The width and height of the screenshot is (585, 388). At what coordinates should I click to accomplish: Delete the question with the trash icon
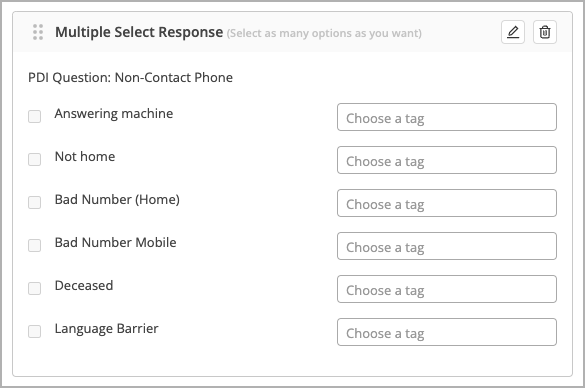[x=545, y=32]
